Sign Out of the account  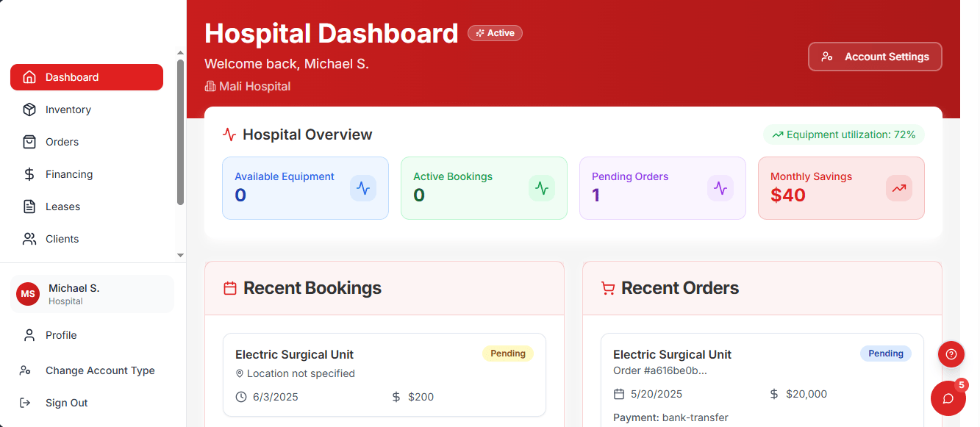(66, 403)
